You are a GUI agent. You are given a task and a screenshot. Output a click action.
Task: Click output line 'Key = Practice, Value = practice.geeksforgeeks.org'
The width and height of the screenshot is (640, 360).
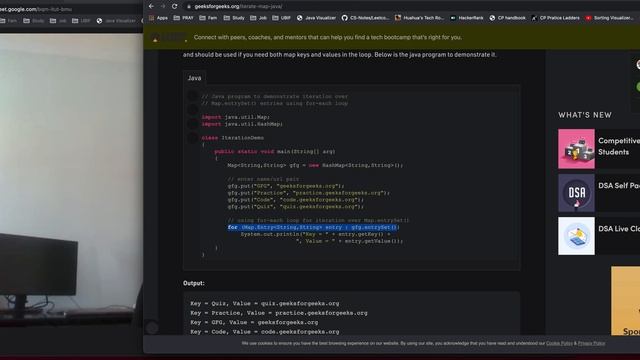(279, 313)
